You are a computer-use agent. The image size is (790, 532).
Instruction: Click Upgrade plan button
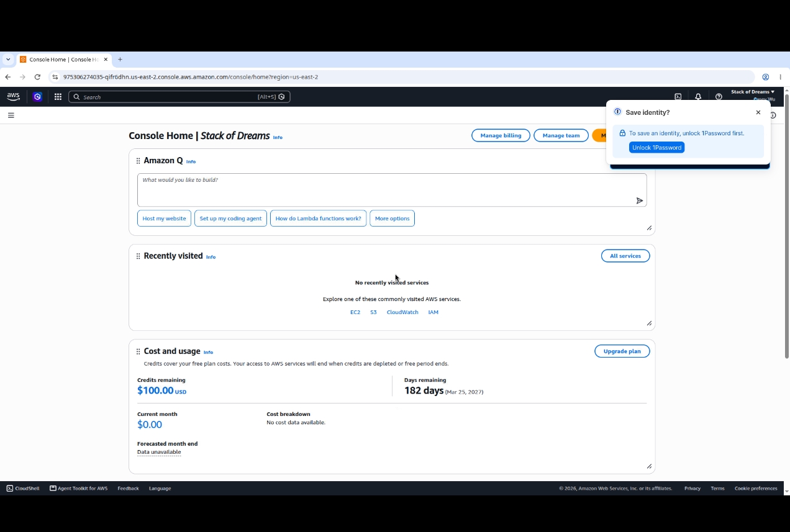tap(622, 351)
